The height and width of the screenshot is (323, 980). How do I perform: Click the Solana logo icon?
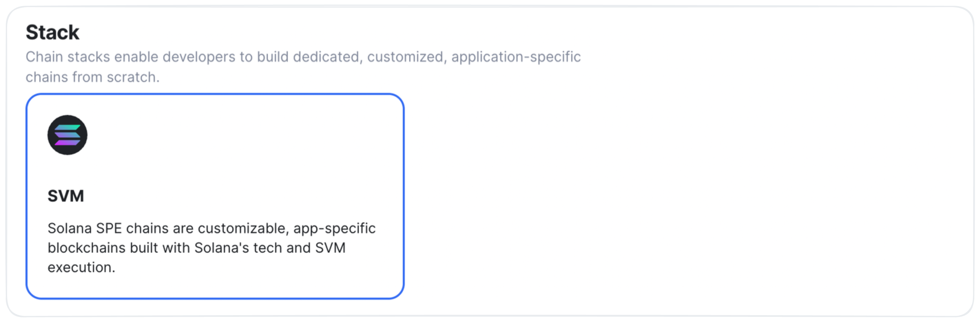pyautogui.click(x=67, y=135)
